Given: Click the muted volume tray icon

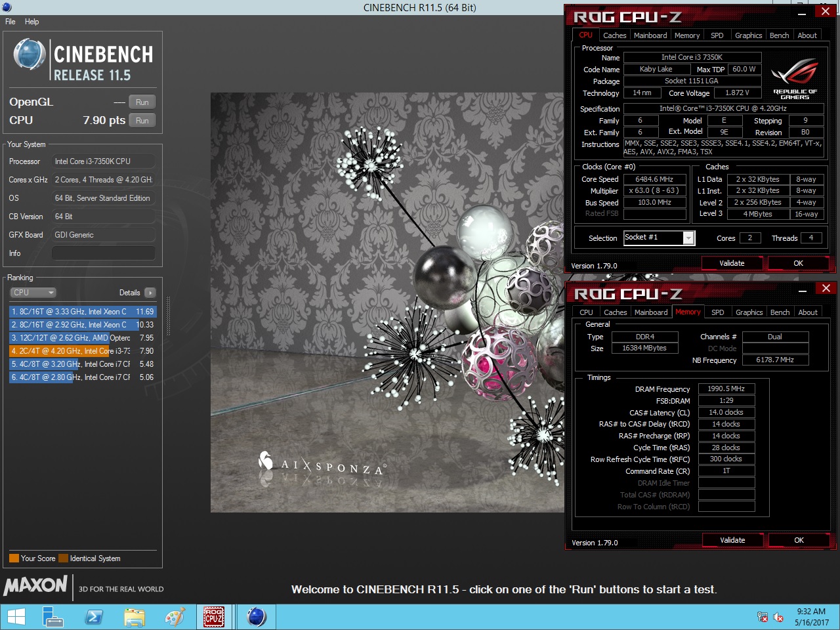Looking at the screenshot, I should click(x=778, y=617).
